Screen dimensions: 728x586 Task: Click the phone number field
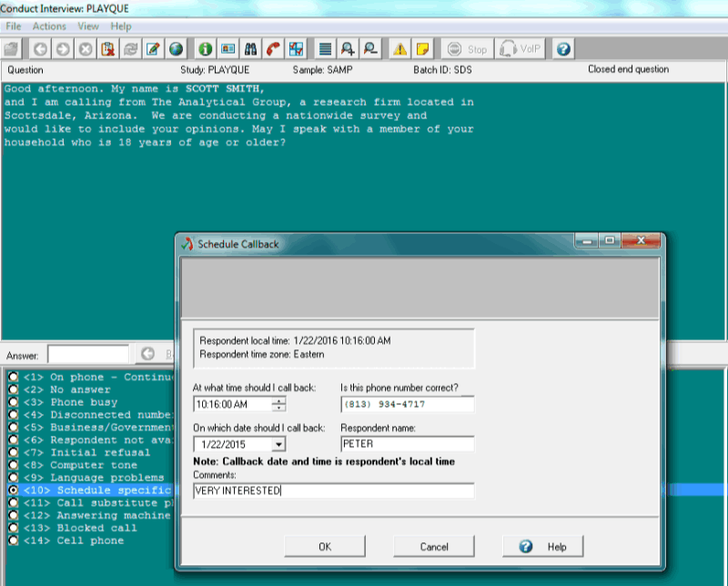(x=407, y=404)
